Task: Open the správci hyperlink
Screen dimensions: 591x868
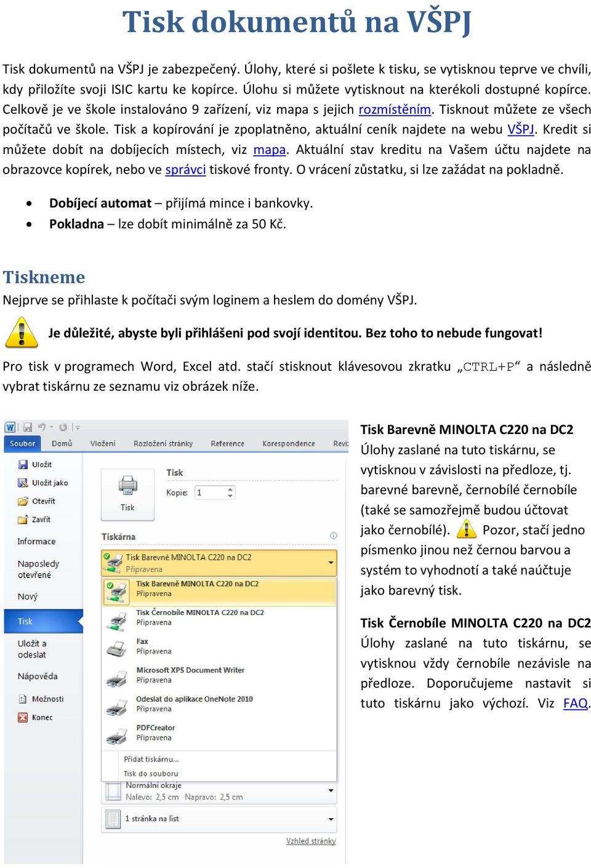Action: click(x=185, y=169)
